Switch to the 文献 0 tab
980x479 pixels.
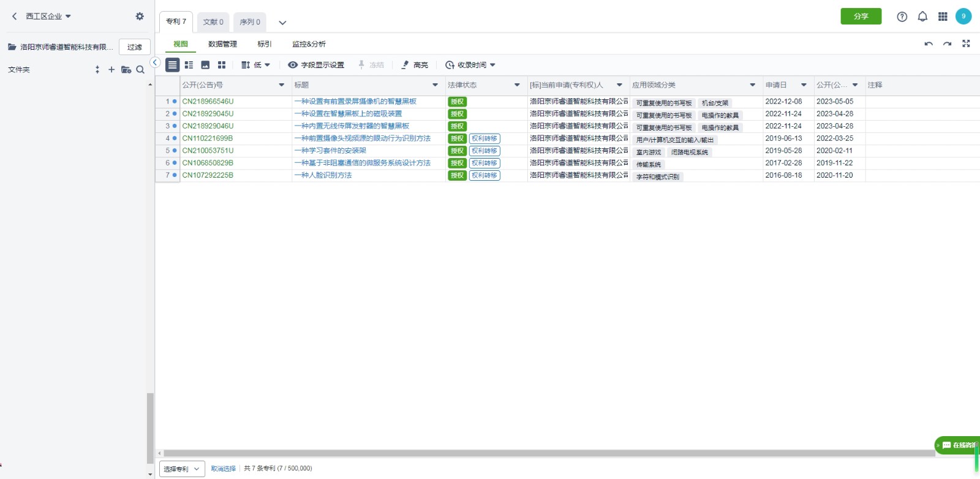(x=213, y=22)
